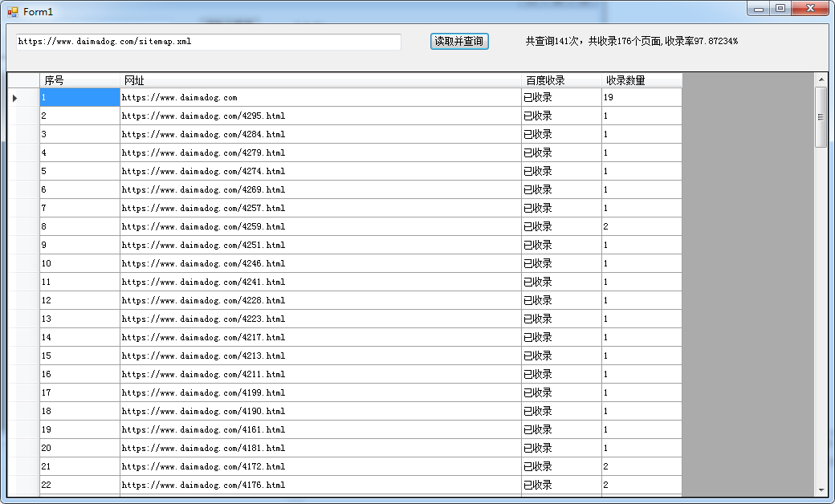Click 已收录 cell in row 16
The width and height of the screenshot is (835, 504).
pos(562,374)
